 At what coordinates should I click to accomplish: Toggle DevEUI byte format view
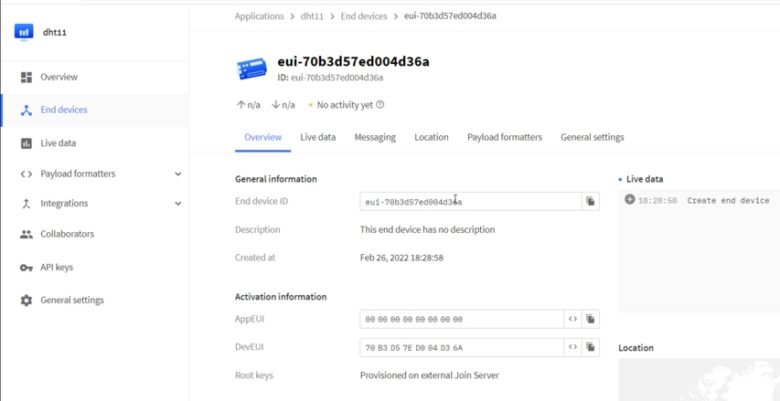[573, 348]
